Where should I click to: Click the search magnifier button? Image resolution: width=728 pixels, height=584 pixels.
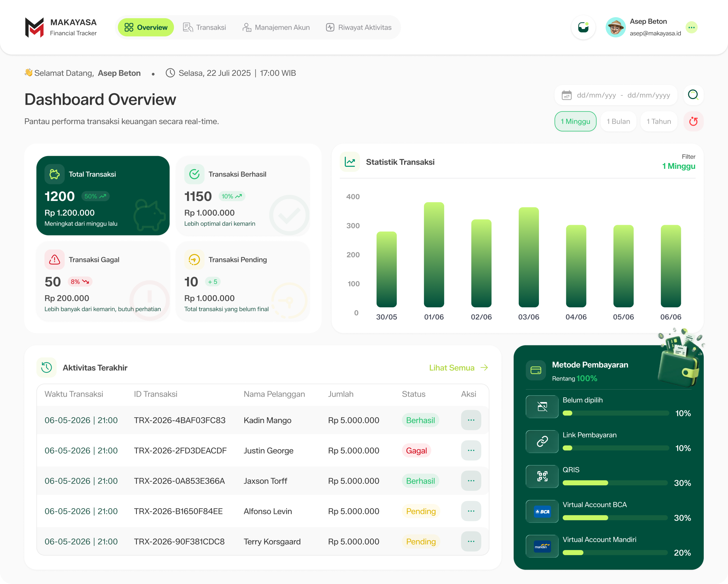693,95
